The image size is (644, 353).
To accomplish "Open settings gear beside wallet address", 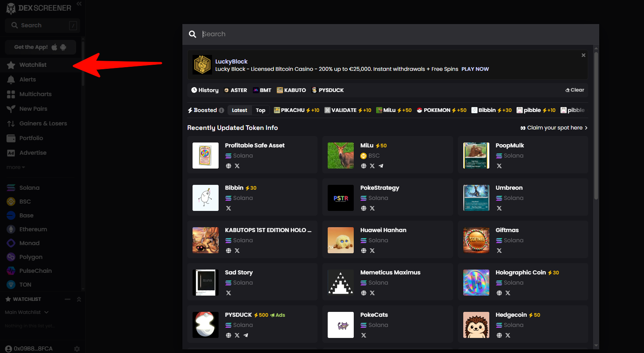I will [x=77, y=349].
